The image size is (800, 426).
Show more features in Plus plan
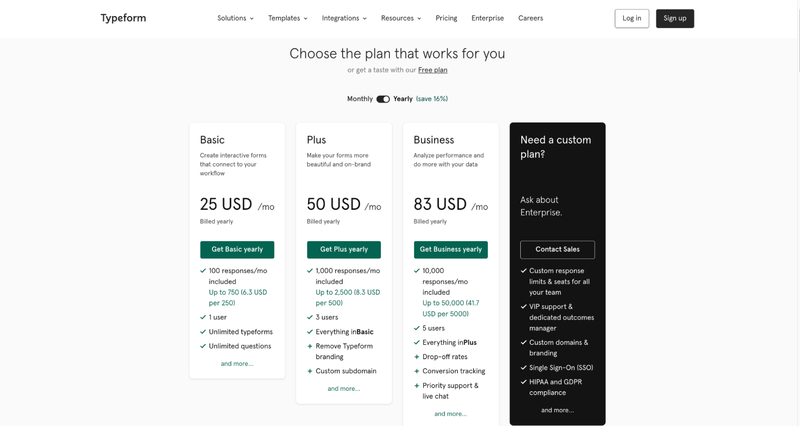[344, 389]
